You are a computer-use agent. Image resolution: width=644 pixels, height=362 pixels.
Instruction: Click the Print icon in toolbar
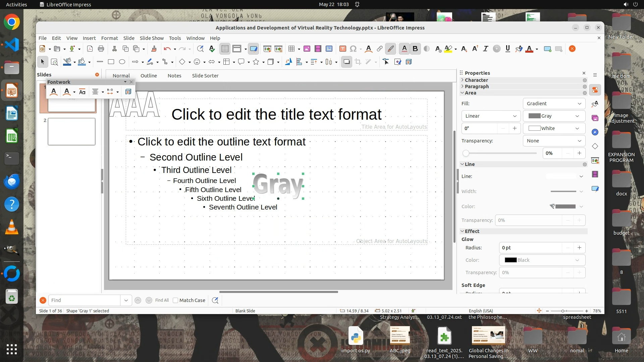click(x=101, y=49)
